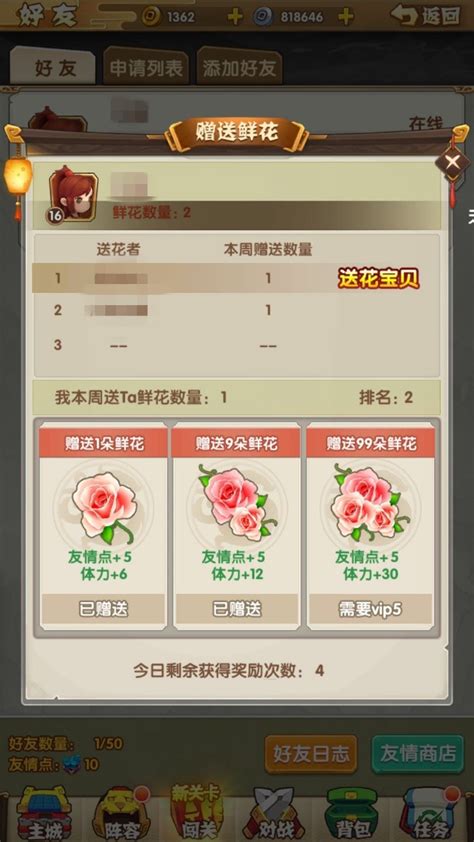Click the plus icon next to gold coins
Viewport: 474px width, 842px height.
pos(235,17)
